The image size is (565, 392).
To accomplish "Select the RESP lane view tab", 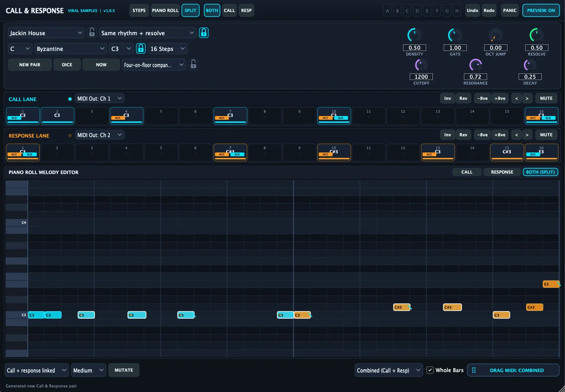I will click(246, 10).
